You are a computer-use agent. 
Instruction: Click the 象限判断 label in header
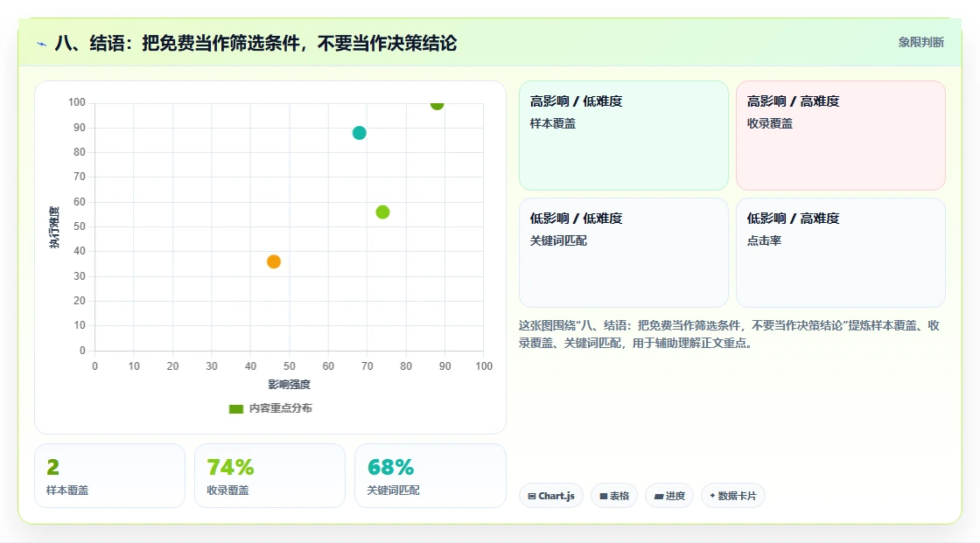(x=920, y=43)
